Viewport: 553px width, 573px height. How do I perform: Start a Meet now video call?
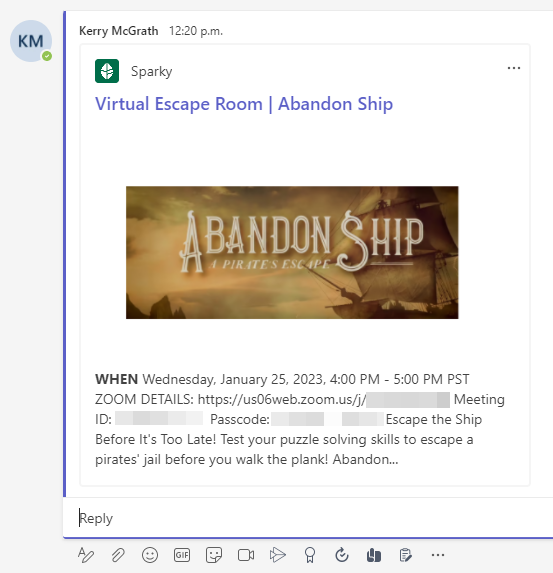click(x=246, y=555)
